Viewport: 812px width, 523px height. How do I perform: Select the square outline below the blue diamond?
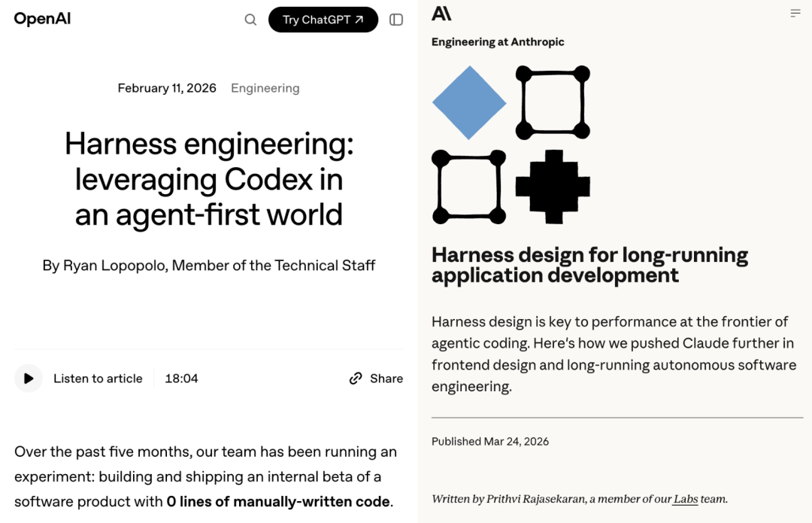point(469,187)
